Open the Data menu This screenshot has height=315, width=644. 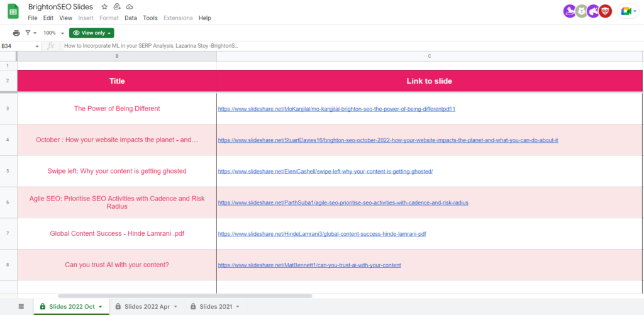pyautogui.click(x=131, y=18)
